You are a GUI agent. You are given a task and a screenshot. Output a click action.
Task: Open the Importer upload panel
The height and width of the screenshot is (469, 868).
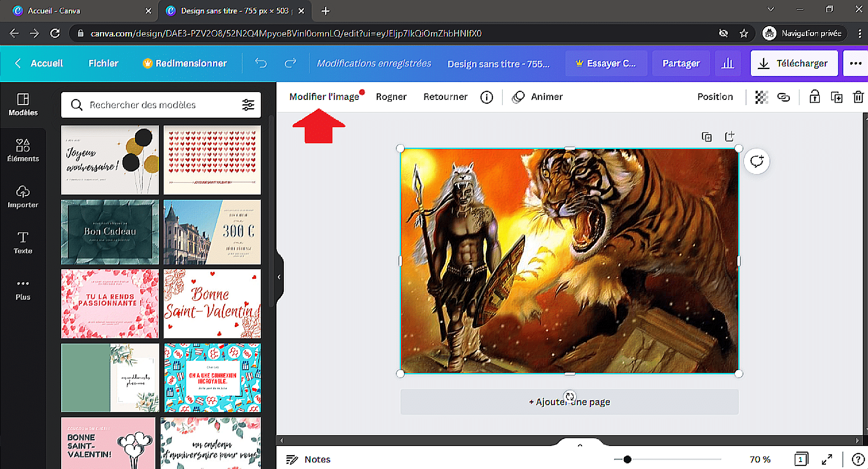(23, 197)
